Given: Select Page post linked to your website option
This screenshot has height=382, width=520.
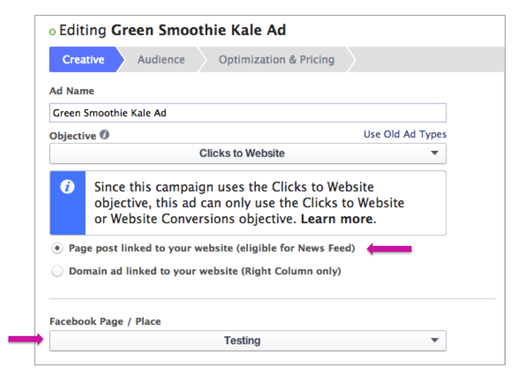Looking at the screenshot, I should coord(57,248).
